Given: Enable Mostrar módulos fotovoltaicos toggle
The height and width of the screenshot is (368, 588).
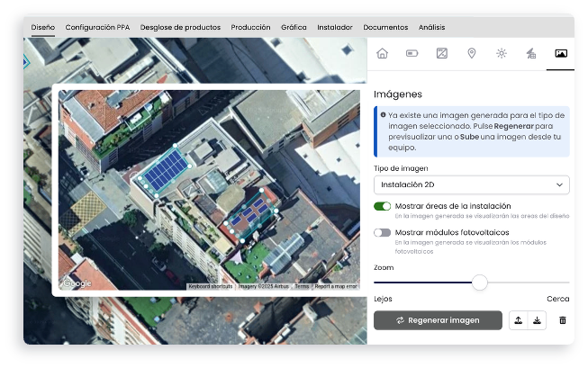Looking at the screenshot, I should click(382, 233).
